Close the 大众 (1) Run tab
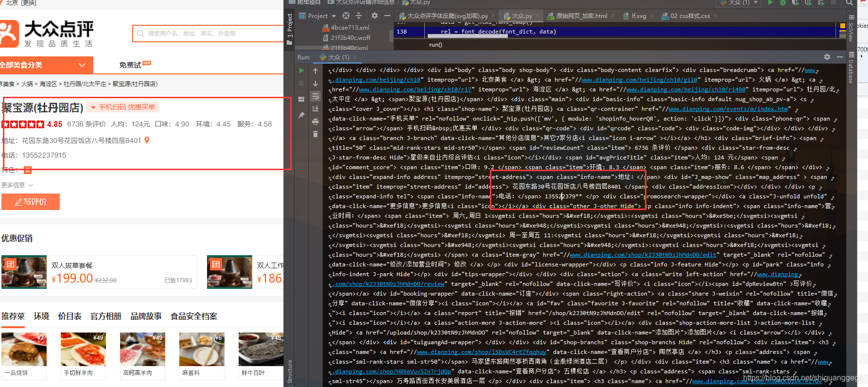868x387 pixels. tap(355, 57)
